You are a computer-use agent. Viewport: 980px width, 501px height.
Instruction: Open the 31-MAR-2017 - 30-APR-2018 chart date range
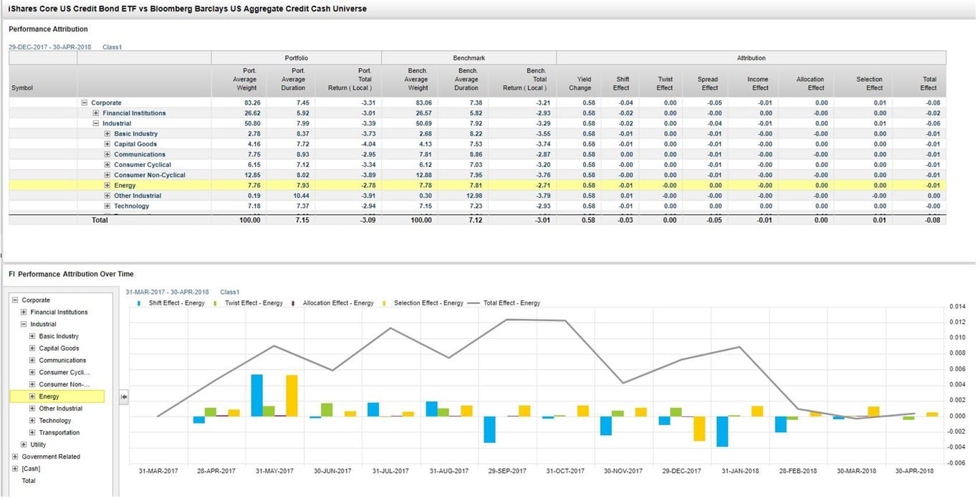click(166, 292)
